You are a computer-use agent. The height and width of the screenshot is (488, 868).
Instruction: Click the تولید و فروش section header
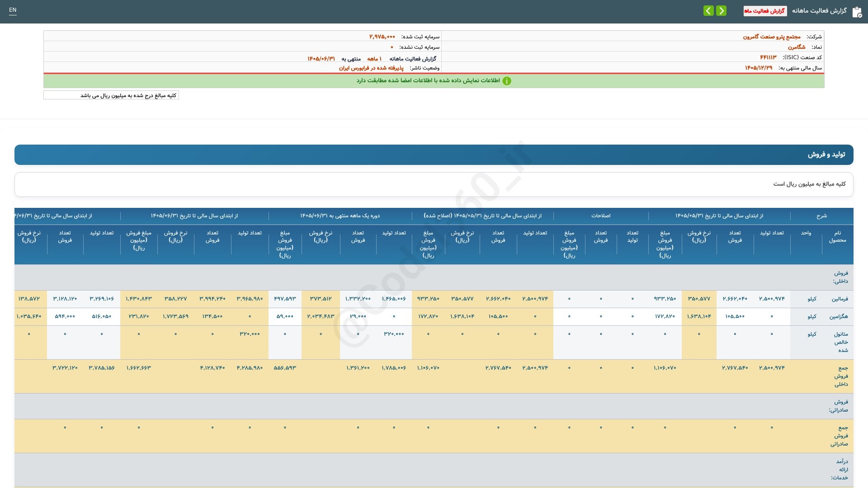(434, 155)
